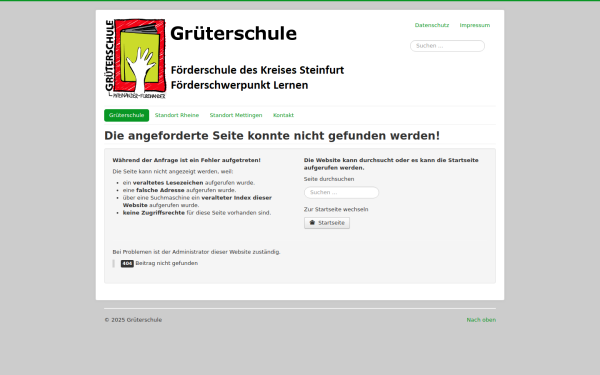Focus the header Suchen search field
The image size is (600, 375).
pos(447,46)
